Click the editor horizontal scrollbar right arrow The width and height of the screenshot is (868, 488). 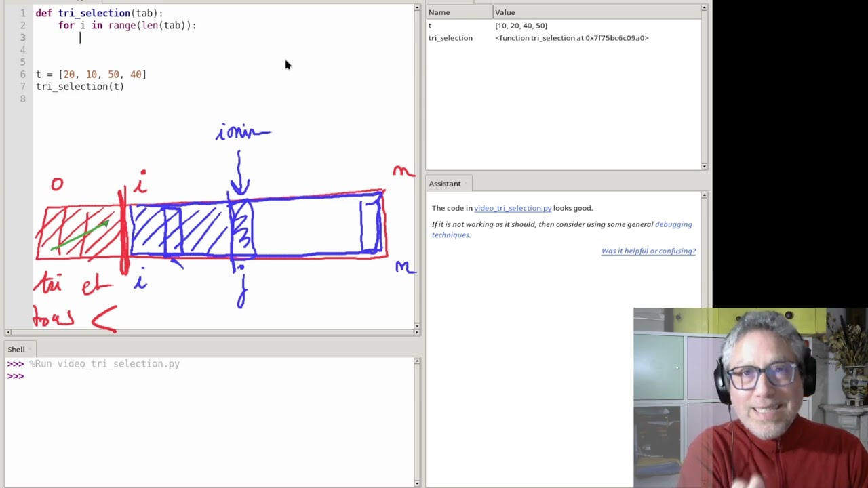[x=417, y=332]
